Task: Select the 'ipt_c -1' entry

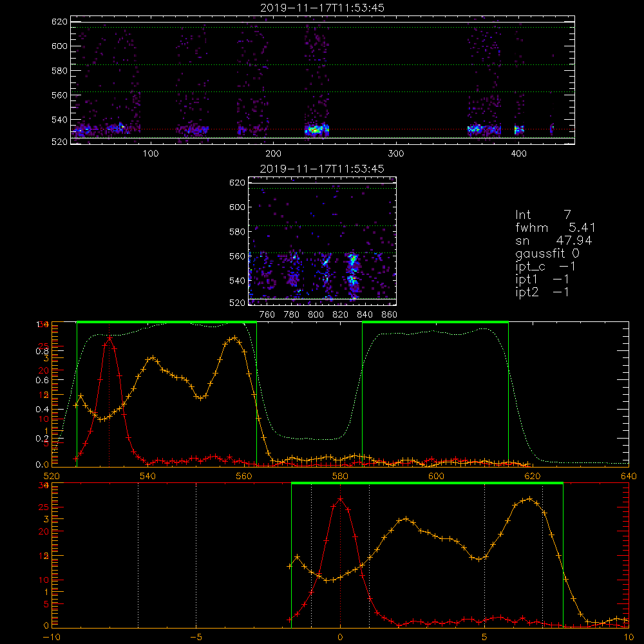Action: pos(545,267)
